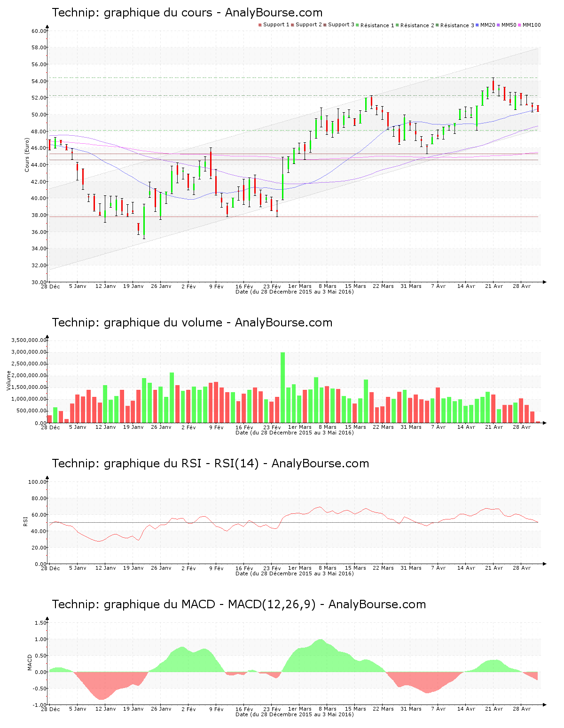Click the 100.00 tick on RSI axis
Viewport: 564px width, 728px height.
[x=38, y=482]
